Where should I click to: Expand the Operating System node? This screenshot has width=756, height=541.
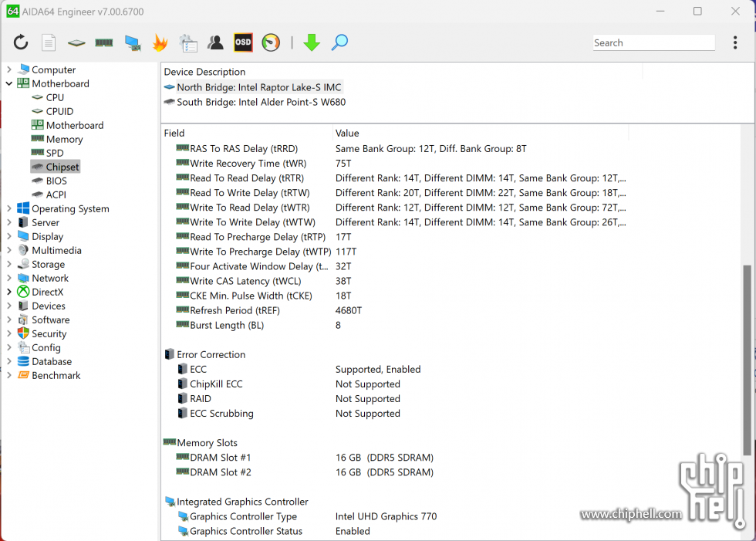click(8, 208)
